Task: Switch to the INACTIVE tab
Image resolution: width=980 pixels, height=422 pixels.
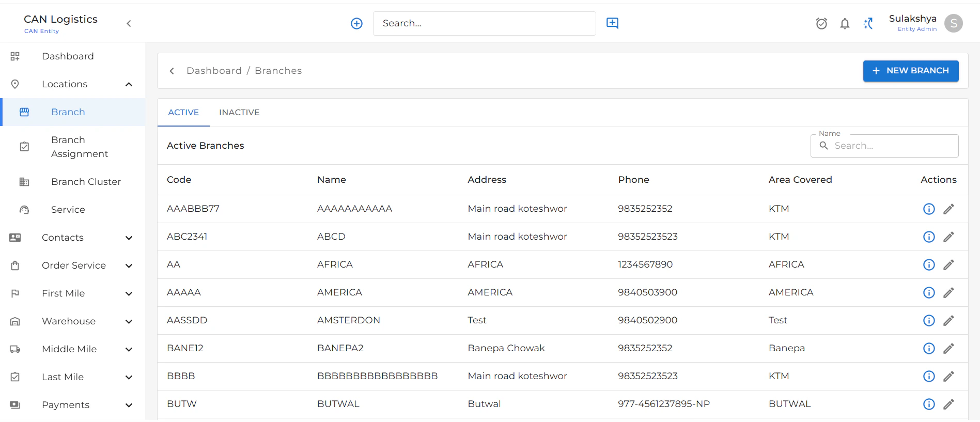Action: coord(239,113)
